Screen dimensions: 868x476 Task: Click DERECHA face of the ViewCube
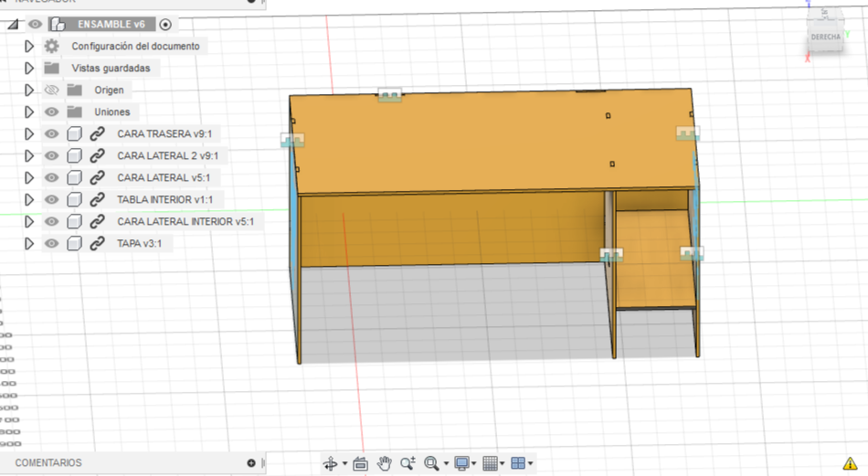[x=825, y=37]
